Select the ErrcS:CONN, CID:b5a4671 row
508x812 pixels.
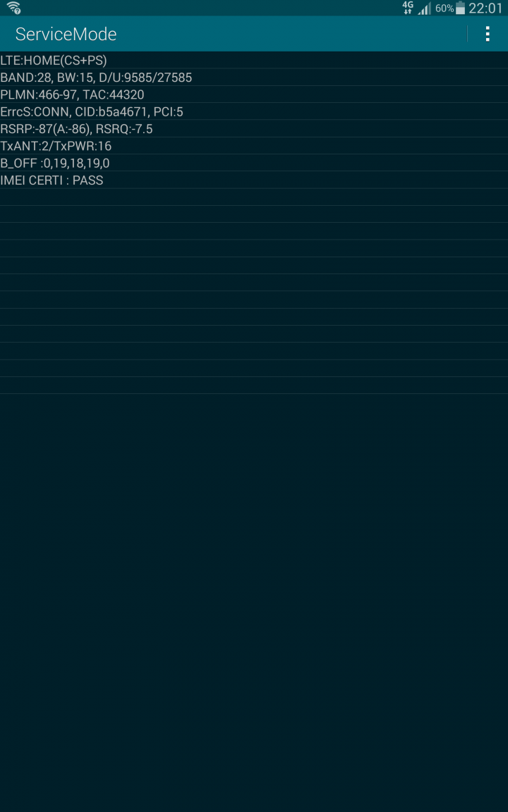point(254,111)
